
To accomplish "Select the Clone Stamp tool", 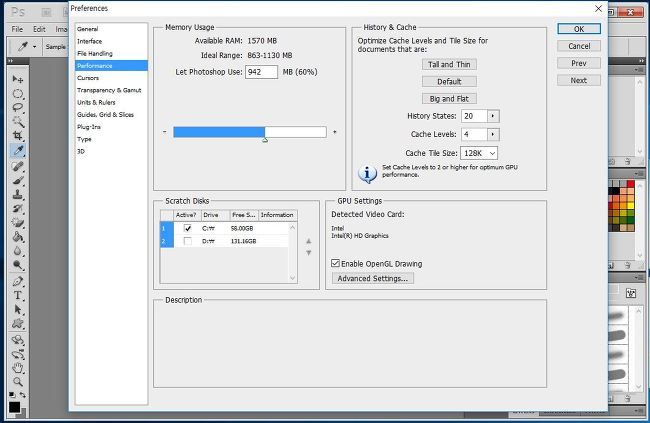I will point(17,194).
